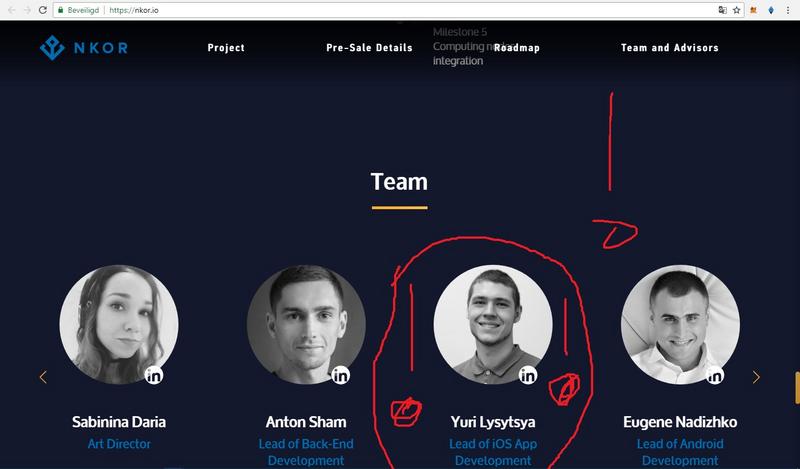Click Eugene Nadizhko's profile photo

[x=680, y=324]
